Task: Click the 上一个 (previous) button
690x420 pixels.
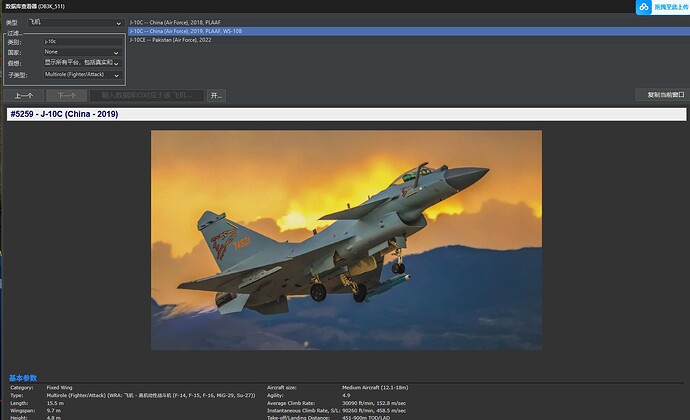Action: (24, 96)
